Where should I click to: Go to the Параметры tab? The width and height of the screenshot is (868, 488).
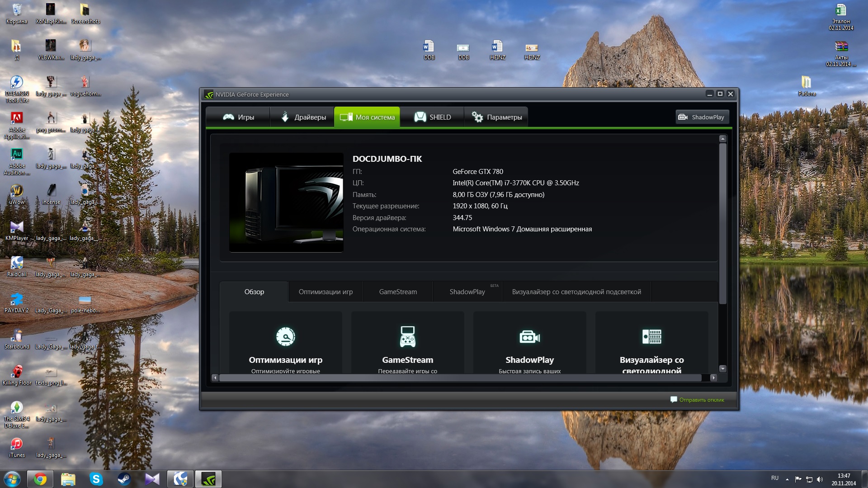[496, 117]
